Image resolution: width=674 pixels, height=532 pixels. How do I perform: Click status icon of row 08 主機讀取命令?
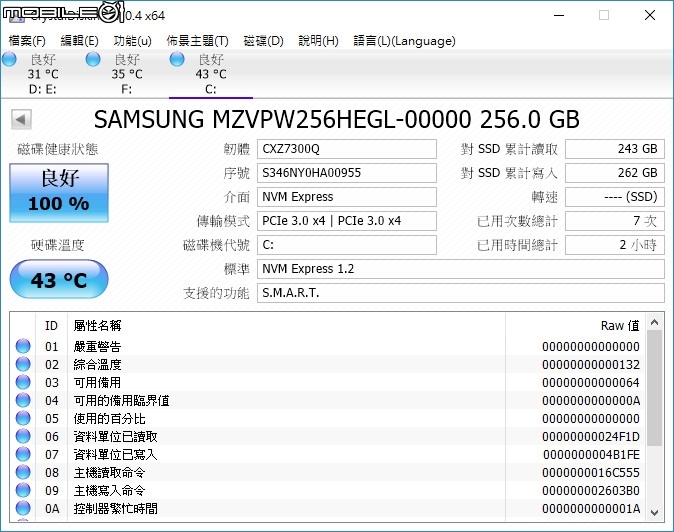[23, 472]
